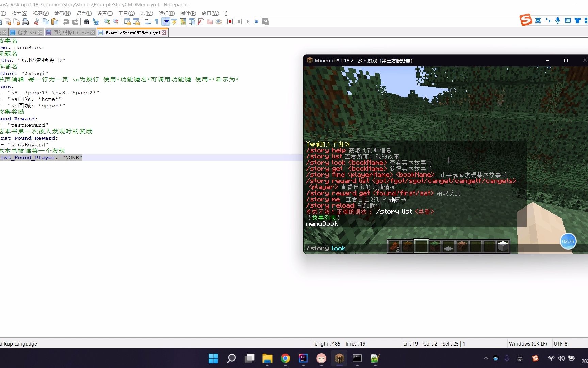The height and width of the screenshot is (368, 588).
Task: Open Find with the binoculars icon
Action: (x=86, y=22)
